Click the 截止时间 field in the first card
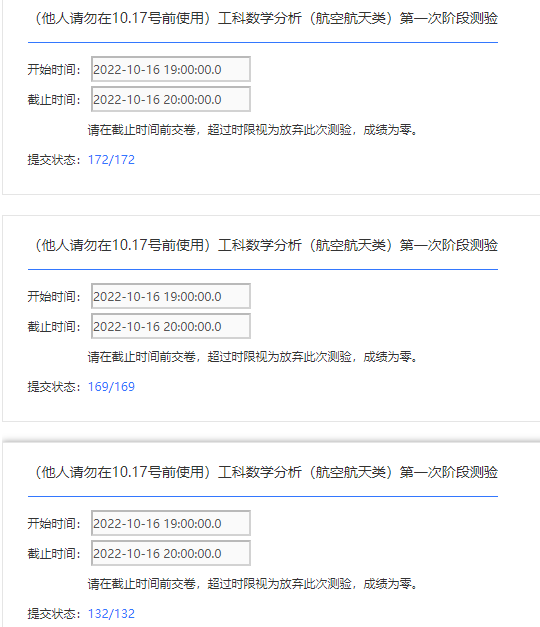The height and width of the screenshot is (627, 540). coord(171,99)
